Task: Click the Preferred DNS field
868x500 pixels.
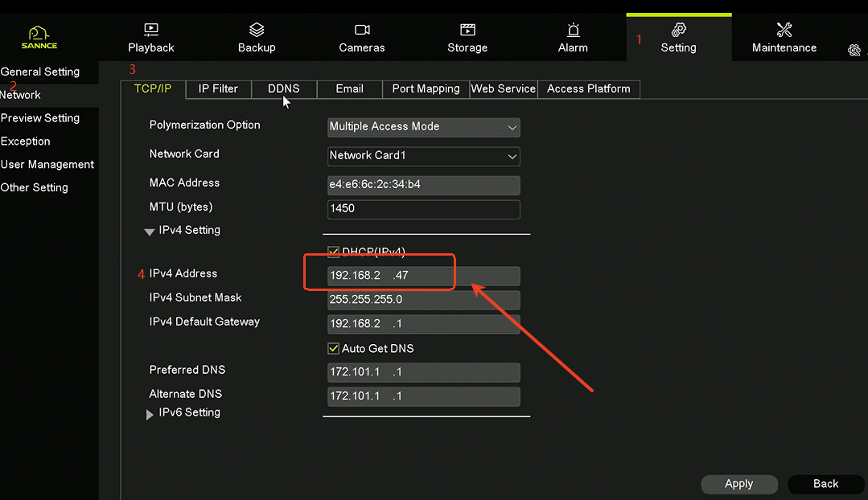Action: [x=423, y=372]
